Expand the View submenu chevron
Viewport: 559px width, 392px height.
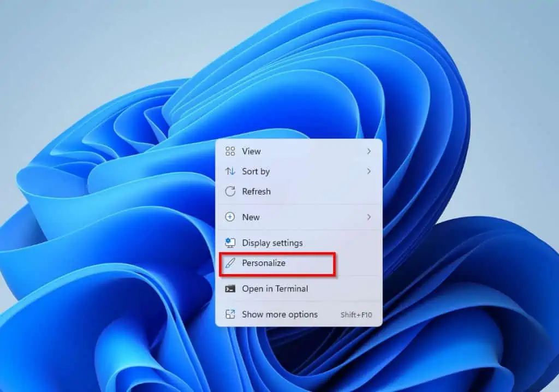(x=369, y=151)
